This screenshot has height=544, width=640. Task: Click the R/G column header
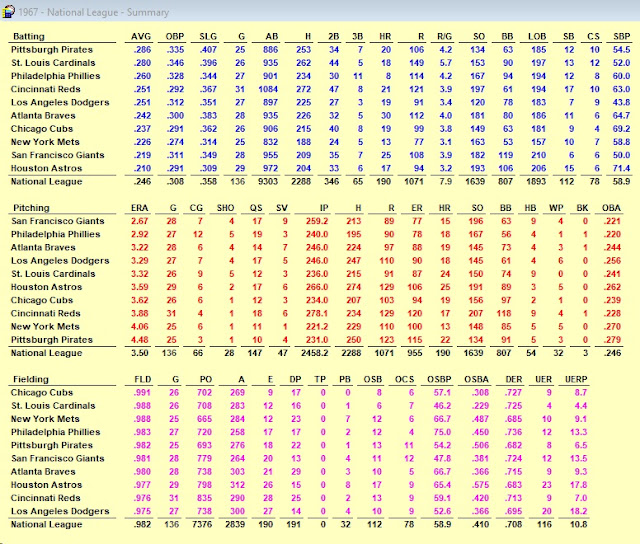click(x=444, y=36)
